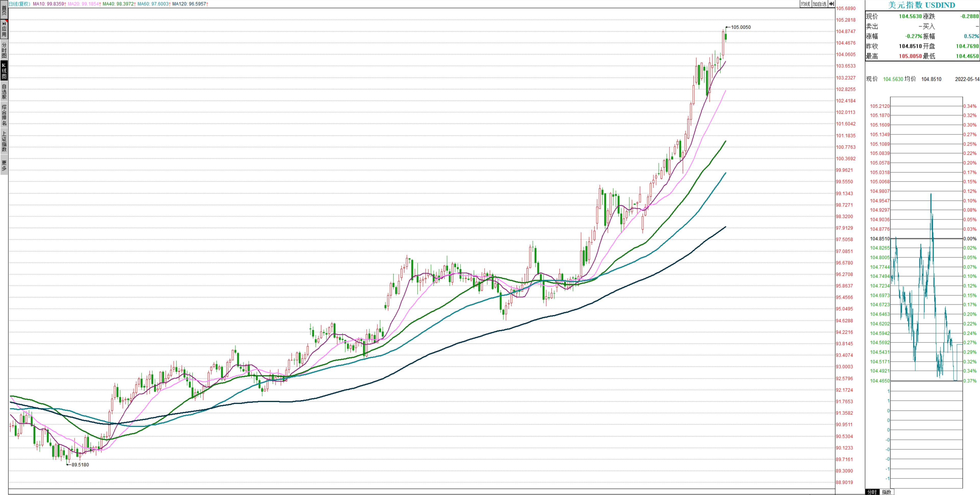Open the 应用 sidebar panel
Screen dimensions: 980x495
[4, 29]
